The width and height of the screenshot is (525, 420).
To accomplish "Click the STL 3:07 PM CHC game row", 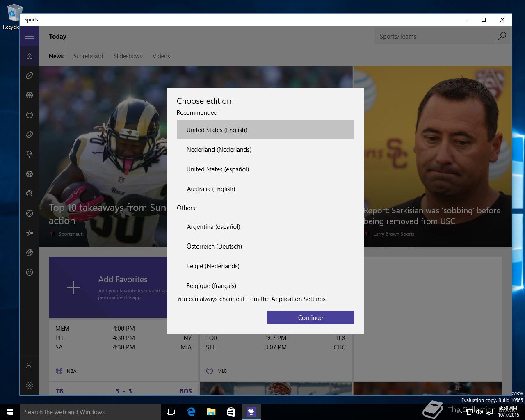I will (x=276, y=347).
